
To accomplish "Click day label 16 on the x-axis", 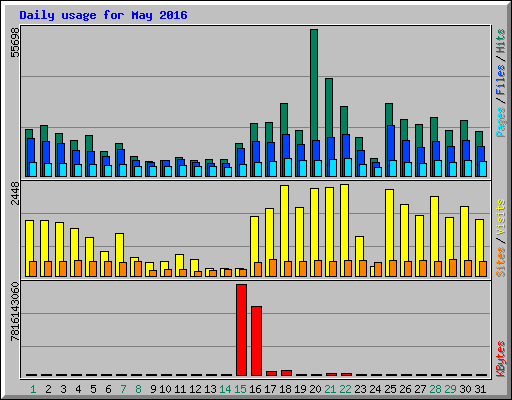I will tap(255, 389).
